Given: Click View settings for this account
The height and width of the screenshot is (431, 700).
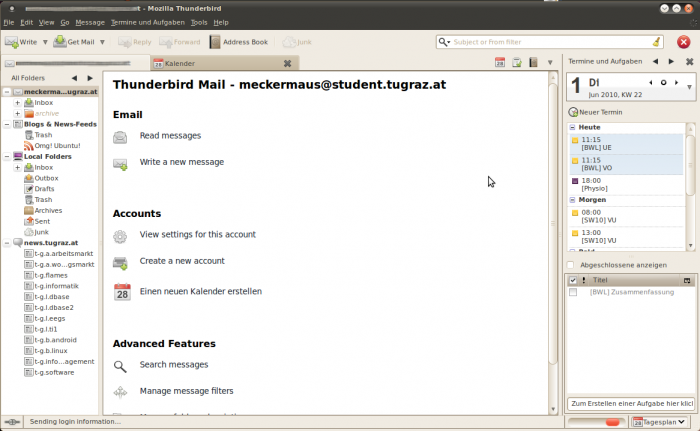Looking at the screenshot, I should tap(197, 234).
